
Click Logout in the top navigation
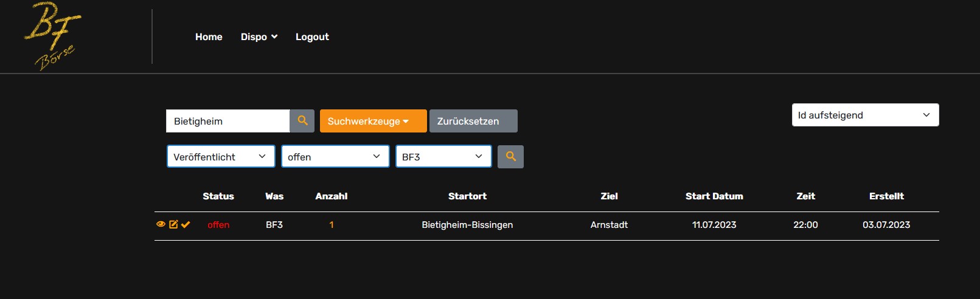point(312,37)
